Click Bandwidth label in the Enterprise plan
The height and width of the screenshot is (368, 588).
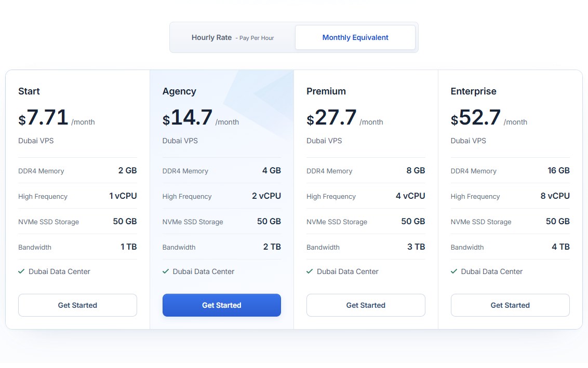pos(467,248)
